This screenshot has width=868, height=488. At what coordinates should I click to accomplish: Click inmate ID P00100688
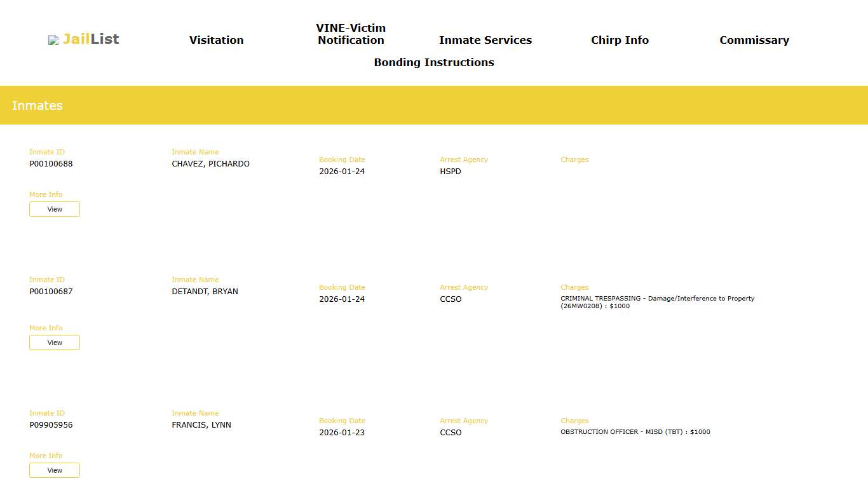tap(51, 164)
